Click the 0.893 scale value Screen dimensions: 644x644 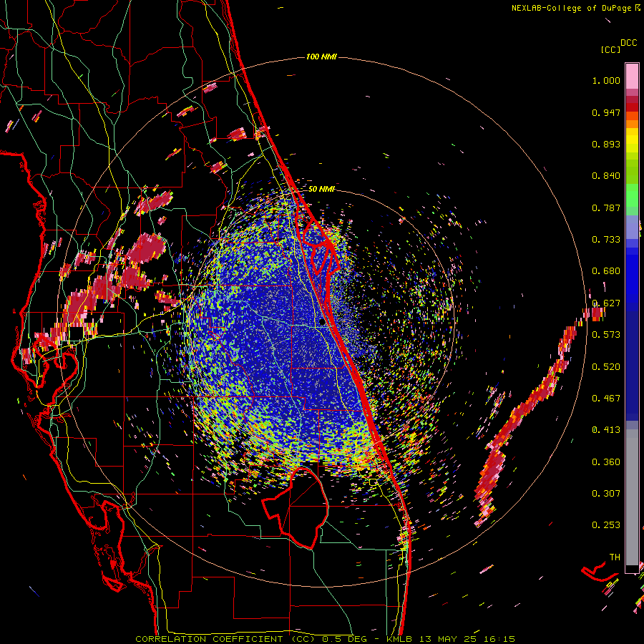click(606, 144)
